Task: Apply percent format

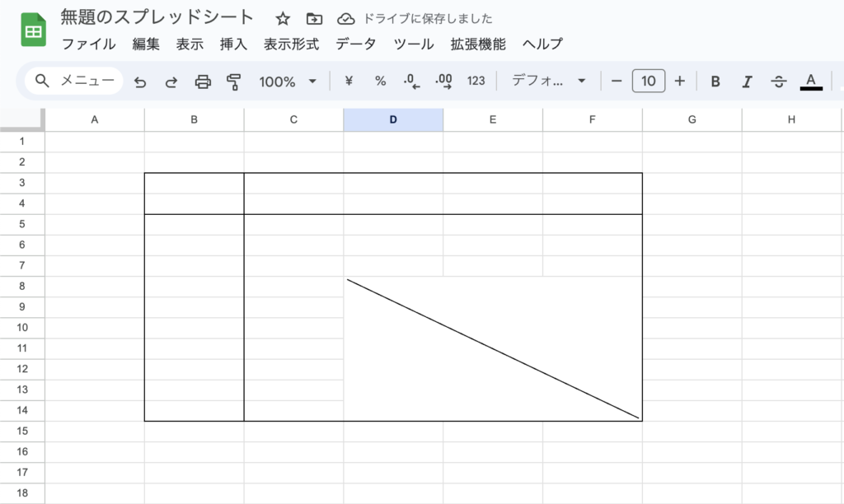Action: coord(381,82)
